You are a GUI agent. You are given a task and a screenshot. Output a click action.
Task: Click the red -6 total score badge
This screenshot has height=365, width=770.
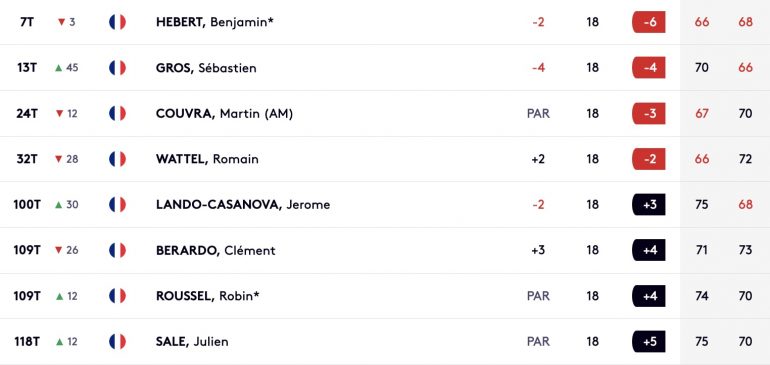pyautogui.click(x=649, y=22)
